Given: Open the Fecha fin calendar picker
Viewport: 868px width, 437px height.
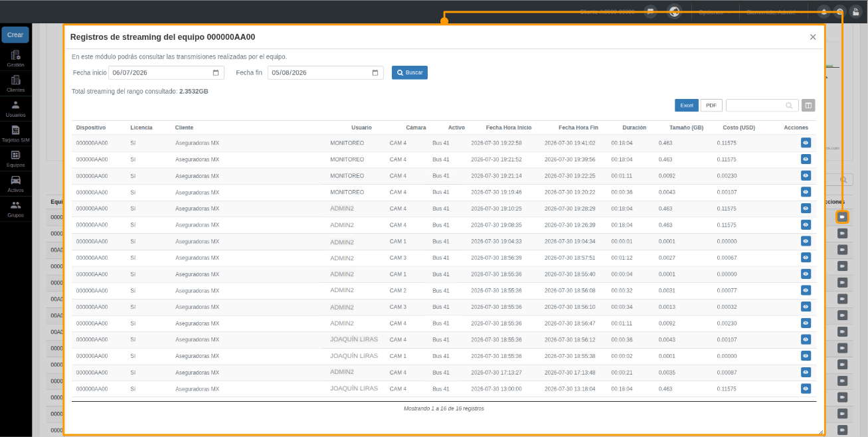Looking at the screenshot, I should (x=375, y=72).
